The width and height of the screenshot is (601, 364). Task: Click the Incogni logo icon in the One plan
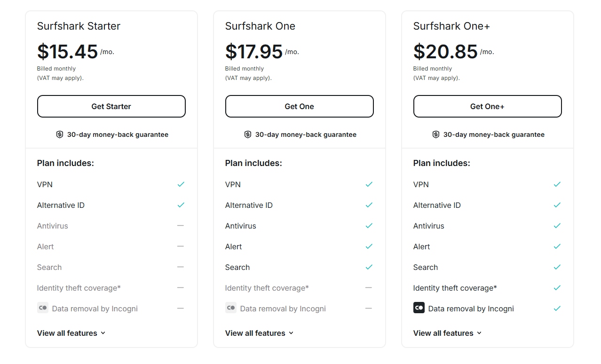230,308
